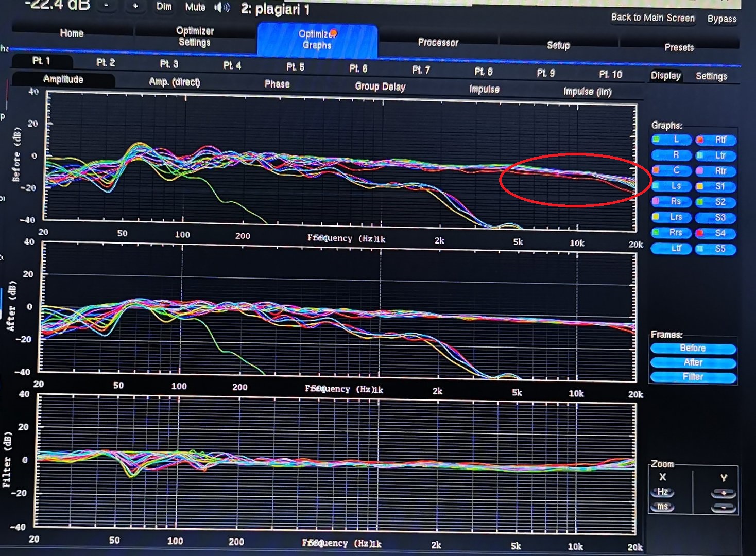
Task: Toggle the S1 subwoofer graph
Action: click(x=716, y=186)
